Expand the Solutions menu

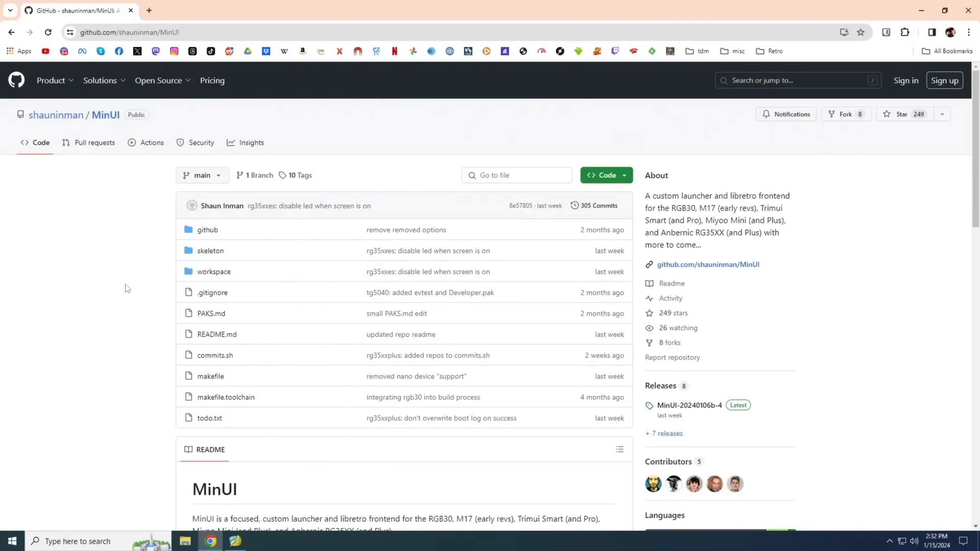[x=104, y=81]
